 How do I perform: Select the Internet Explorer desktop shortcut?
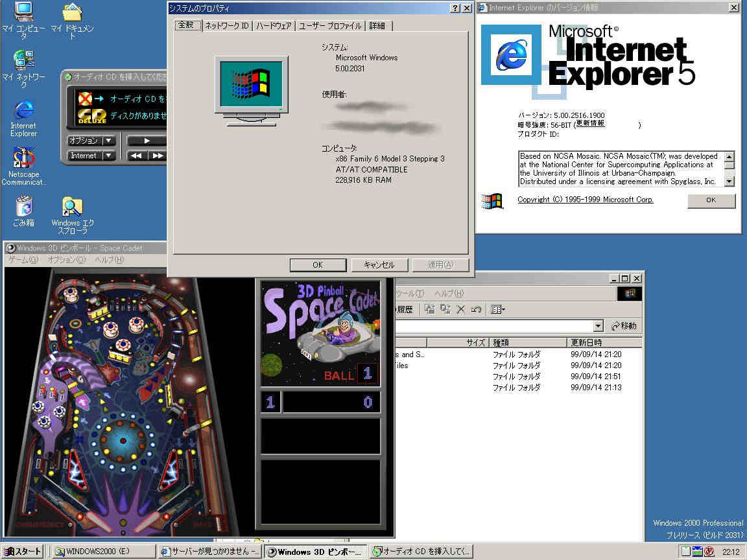[x=23, y=119]
